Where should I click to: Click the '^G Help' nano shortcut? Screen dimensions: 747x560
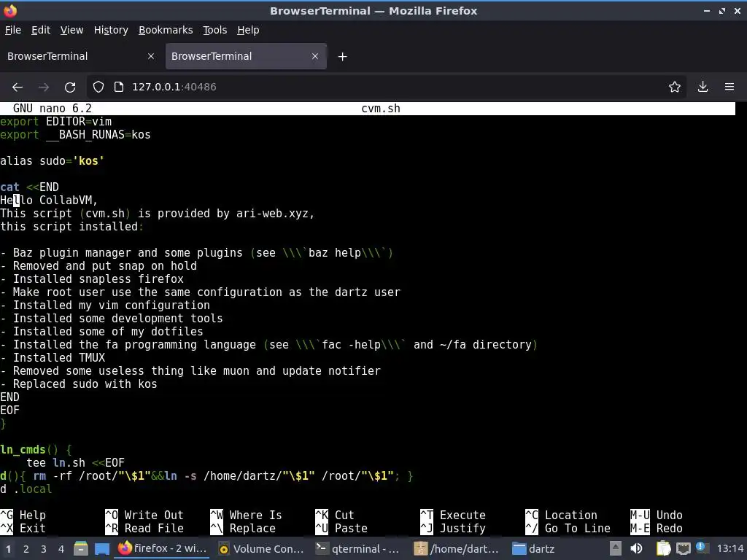[x=23, y=516]
